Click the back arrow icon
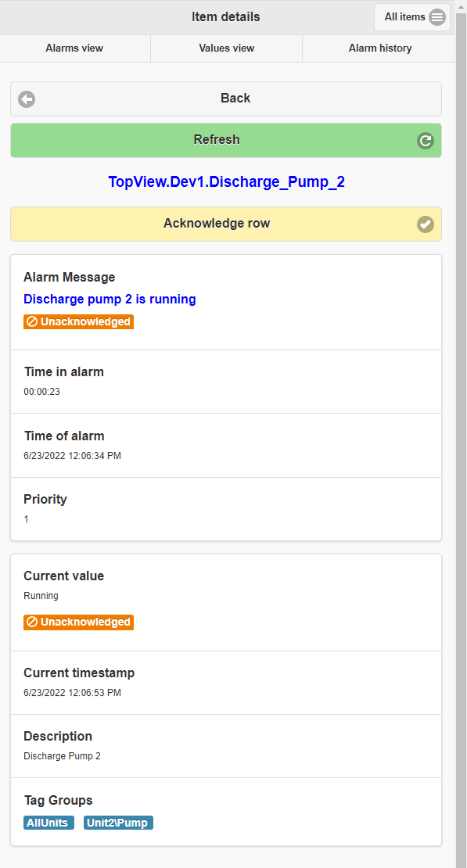The image size is (467, 868). coord(27,99)
